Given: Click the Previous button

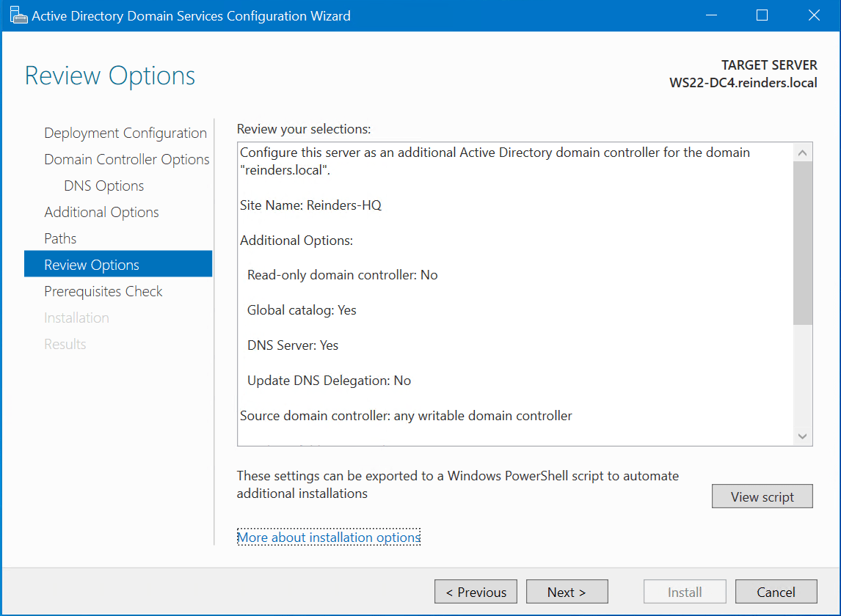Looking at the screenshot, I should [x=476, y=592].
